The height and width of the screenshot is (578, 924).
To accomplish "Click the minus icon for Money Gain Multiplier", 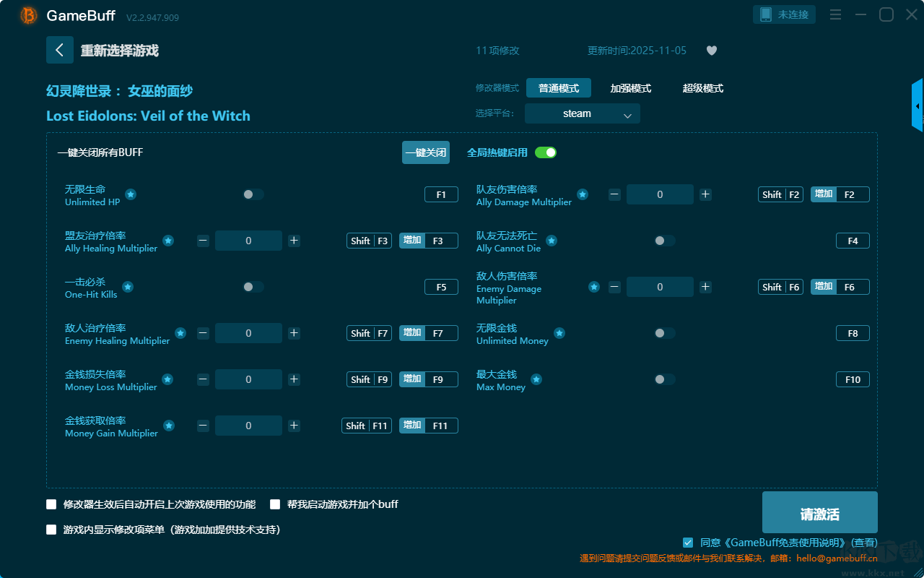I will (203, 426).
